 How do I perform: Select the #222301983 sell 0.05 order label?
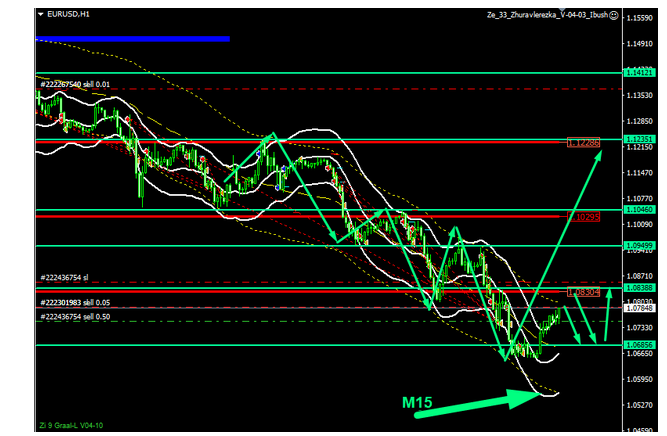click(75, 301)
